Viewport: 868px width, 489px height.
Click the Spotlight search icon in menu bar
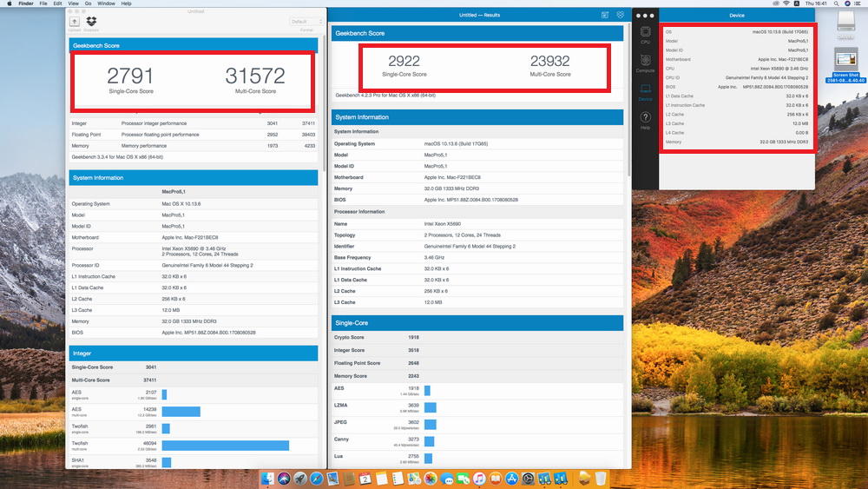coord(836,3)
